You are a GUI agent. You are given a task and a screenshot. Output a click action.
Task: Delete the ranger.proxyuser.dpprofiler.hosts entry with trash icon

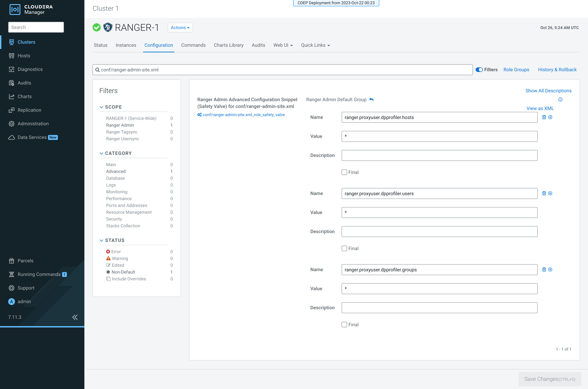coord(544,117)
